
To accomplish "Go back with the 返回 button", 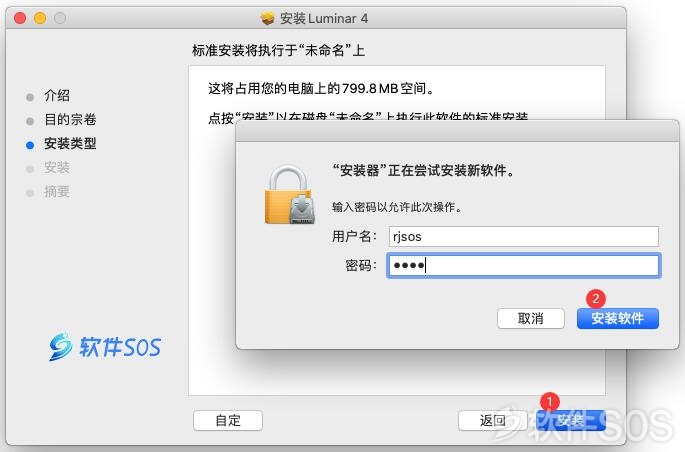I will click(493, 420).
